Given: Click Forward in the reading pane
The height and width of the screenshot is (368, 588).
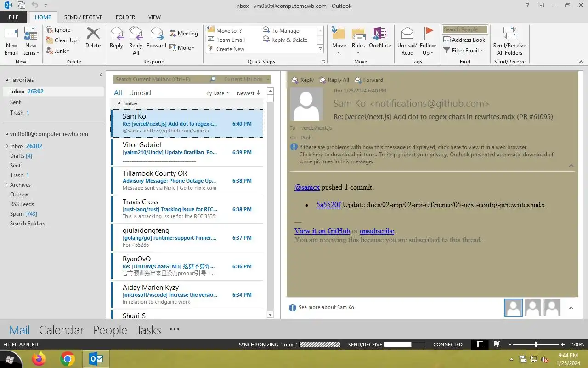Looking at the screenshot, I should coord(369,80).
